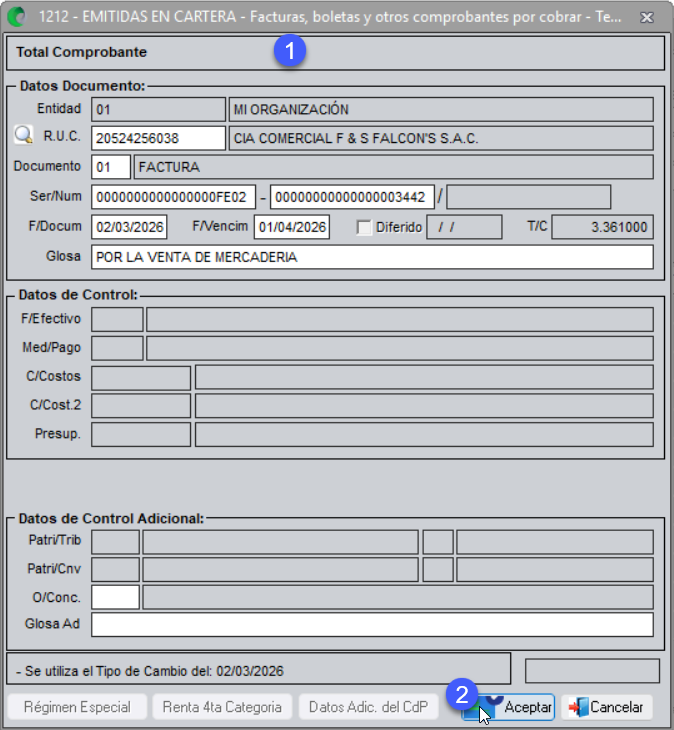Image resolution: width=674 pixels, height=730 pixels.
Task: Click the red exit icon on Cancelar
Action: click(x=578, y=707)
